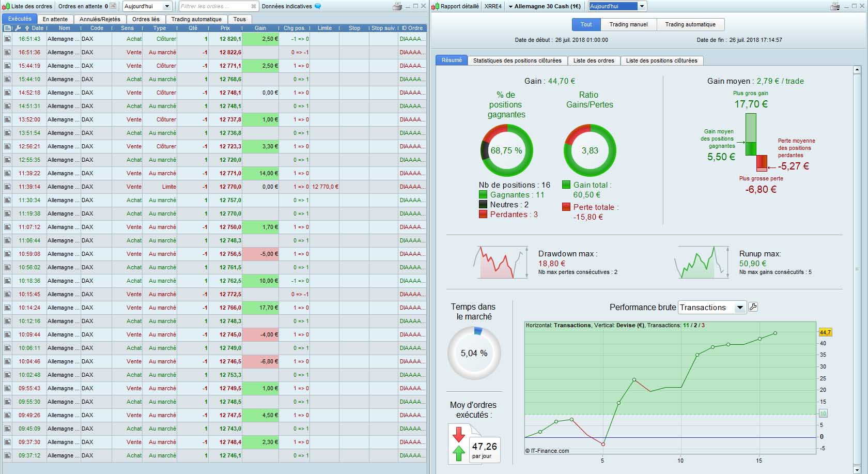Open Liste des positions clôturées tab
868x474 pixels.
pos(661,60)
